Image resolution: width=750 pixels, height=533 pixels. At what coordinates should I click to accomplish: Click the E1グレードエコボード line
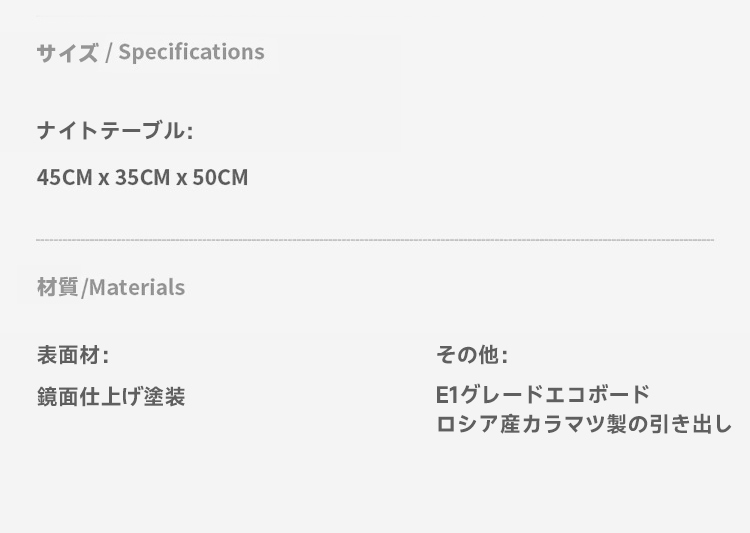tap(542, 395)
